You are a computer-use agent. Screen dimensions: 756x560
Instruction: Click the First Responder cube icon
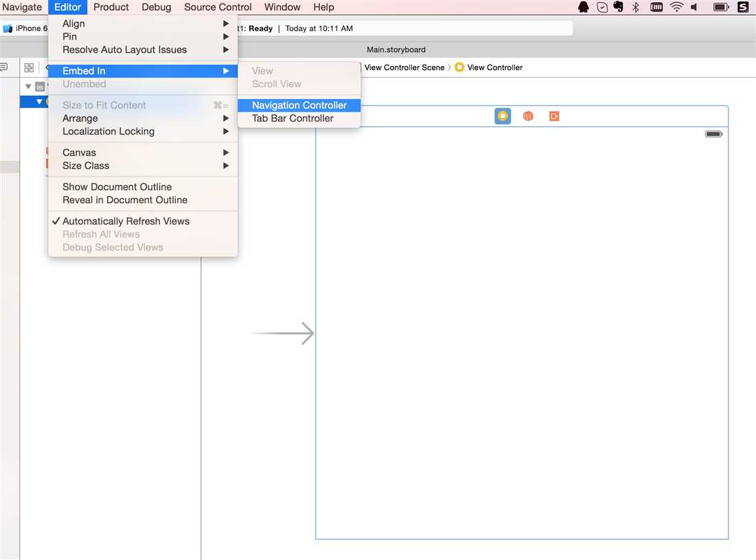pos(528,116)
